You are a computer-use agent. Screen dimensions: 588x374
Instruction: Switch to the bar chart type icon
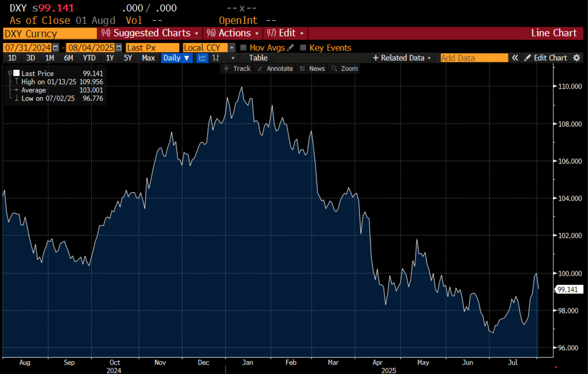(x=216, y=58)
